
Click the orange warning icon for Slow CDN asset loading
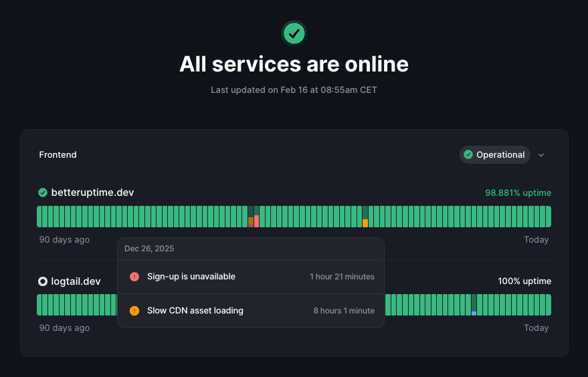pyautogui.click(x=134, y=311)
